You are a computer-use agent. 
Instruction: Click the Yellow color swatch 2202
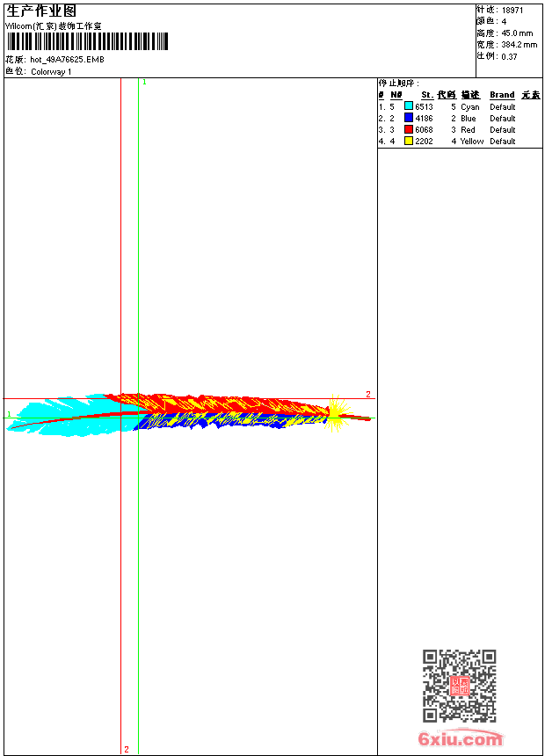[x=409, y=141]
